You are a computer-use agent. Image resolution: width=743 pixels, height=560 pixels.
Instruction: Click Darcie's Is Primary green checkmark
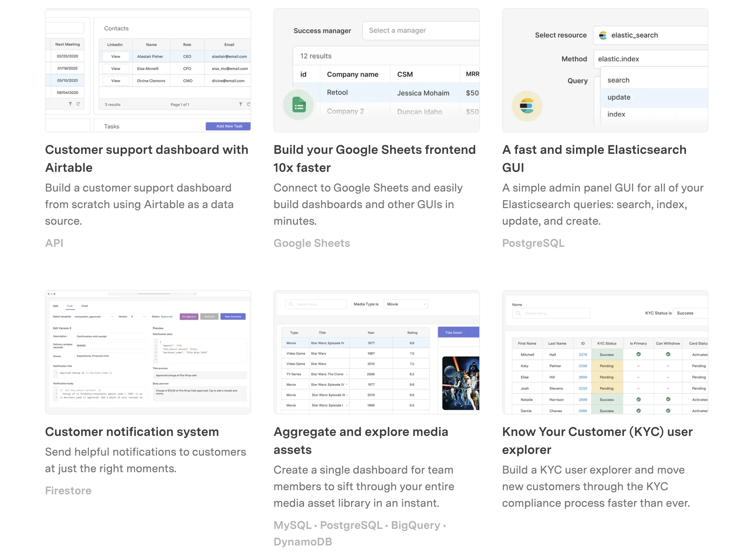tap(638, 411)
